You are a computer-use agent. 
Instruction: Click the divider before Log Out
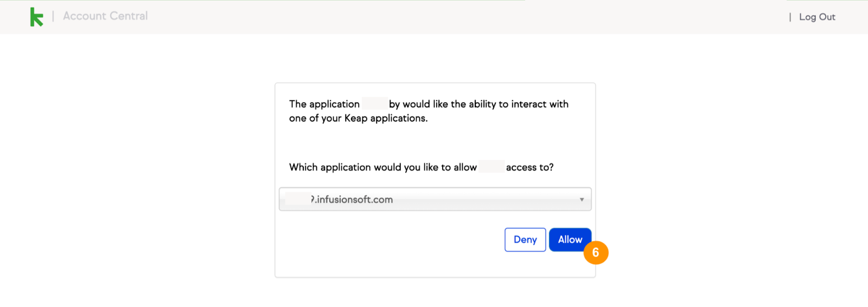pos(790,17)
